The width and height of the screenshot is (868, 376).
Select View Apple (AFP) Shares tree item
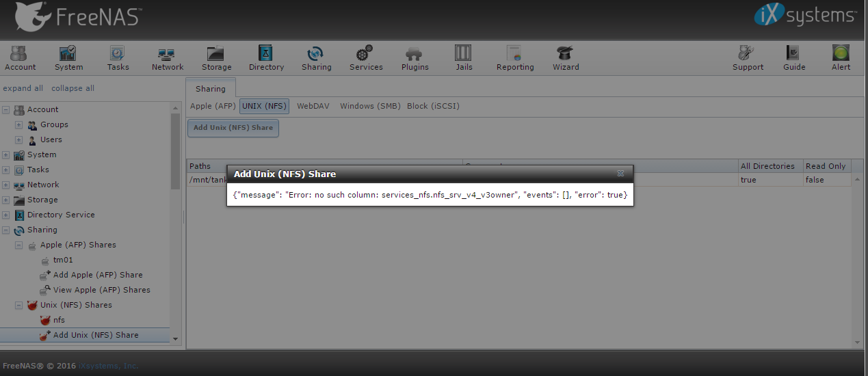point(102,290)
